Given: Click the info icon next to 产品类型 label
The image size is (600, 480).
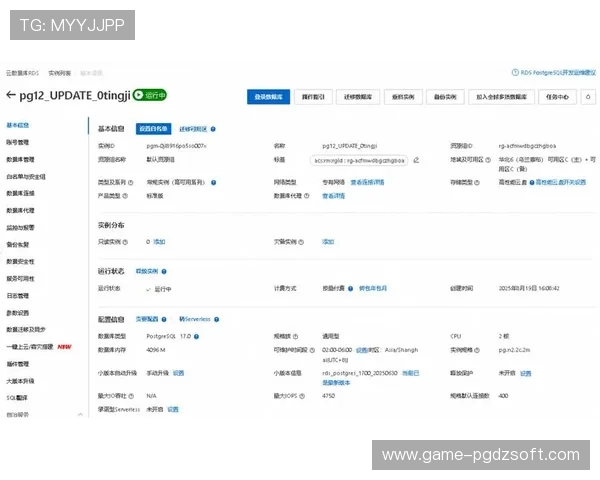Looking at the screenshot, I should [x=125, y=196].
